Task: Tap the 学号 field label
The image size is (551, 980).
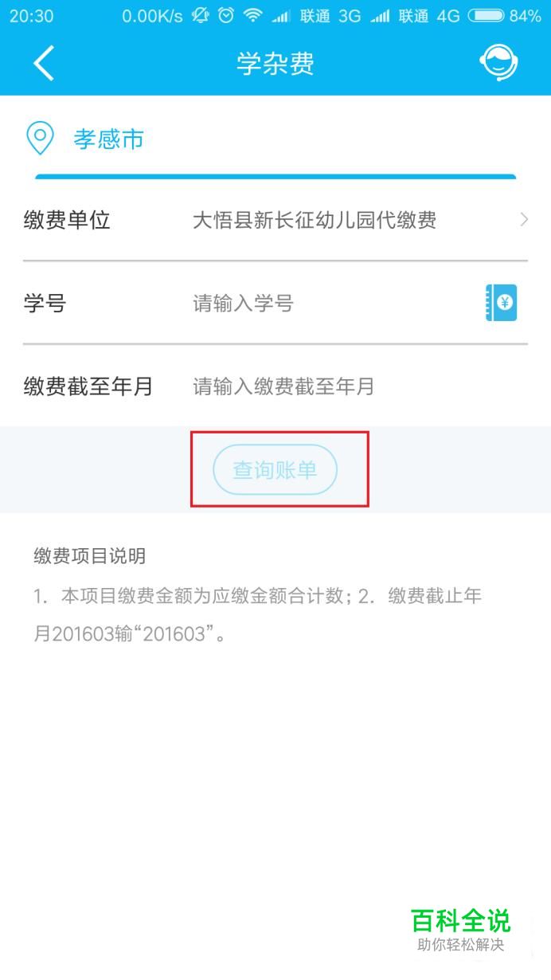Action: (x=45, y=303)
